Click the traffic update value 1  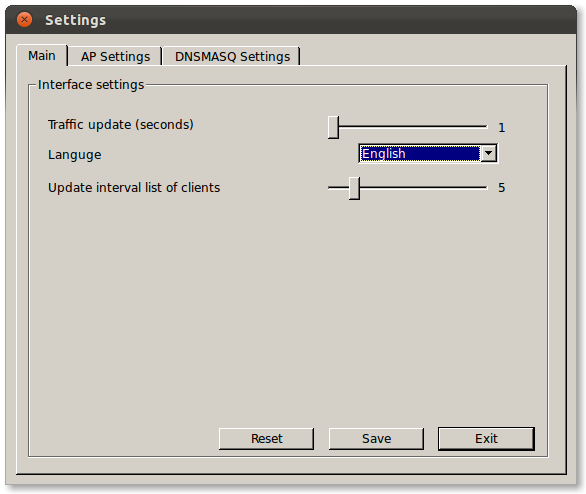coord(502,128)
